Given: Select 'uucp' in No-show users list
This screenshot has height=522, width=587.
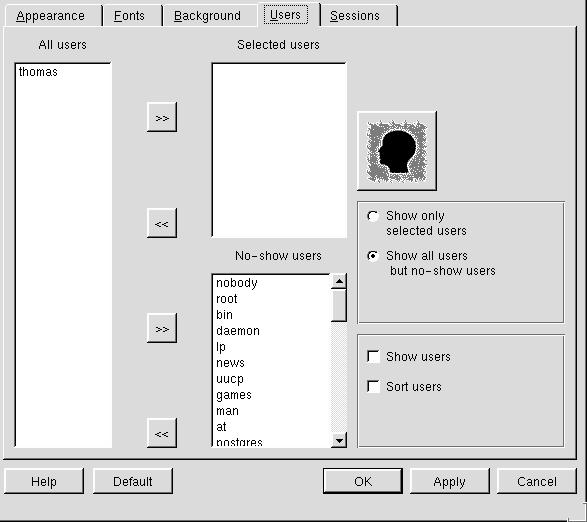Looking at the screenshot, I should click(x=271, y=379).
